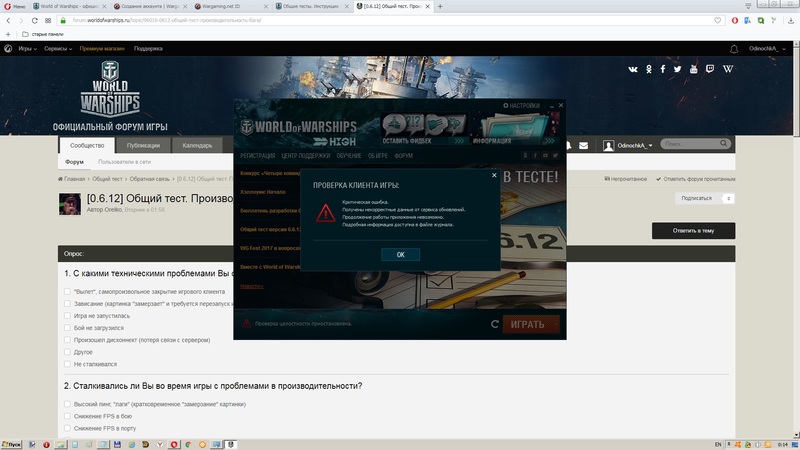Open the Wiki W icon in header

728,69
